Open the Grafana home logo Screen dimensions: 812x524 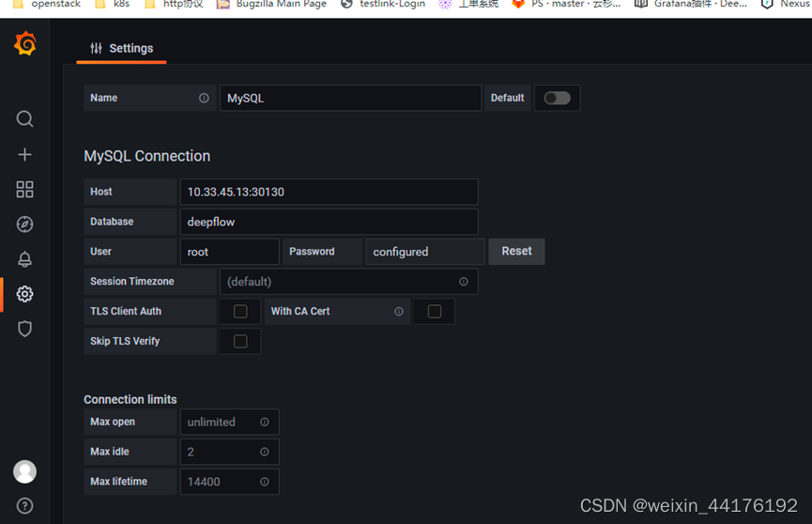24,43
